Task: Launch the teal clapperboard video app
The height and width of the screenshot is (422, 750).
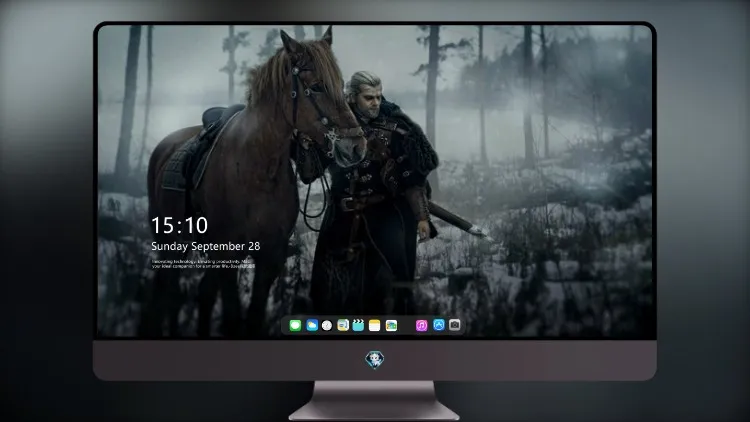Action: (x=358, y=325)
